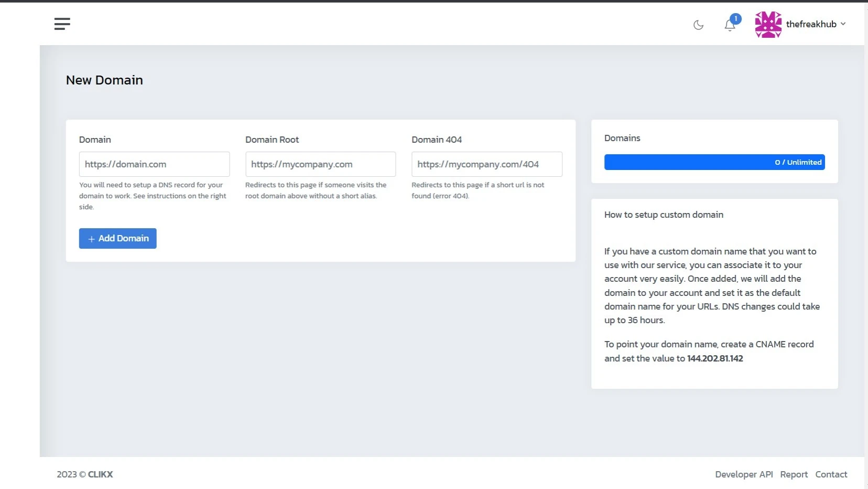
Task: Toggle dark mode moon icon
Action: click(x=698, y=25)
